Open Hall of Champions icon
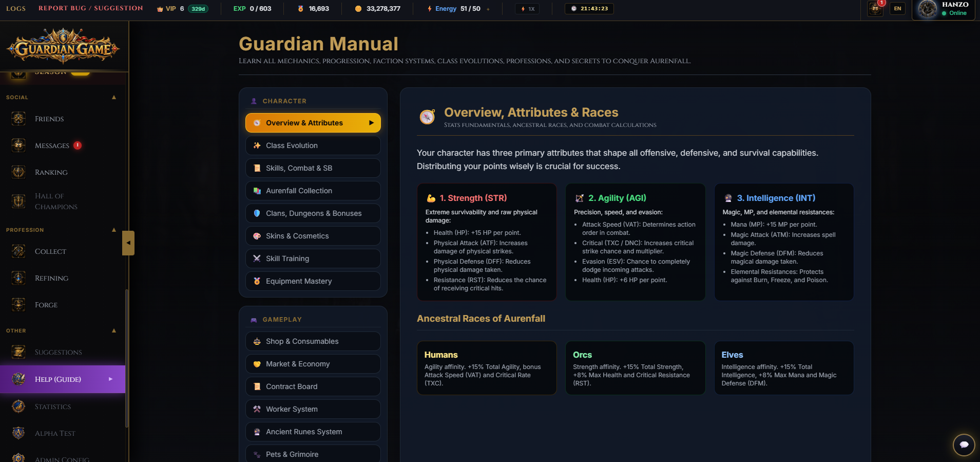980x462 pixels. [x=18, y=201]
